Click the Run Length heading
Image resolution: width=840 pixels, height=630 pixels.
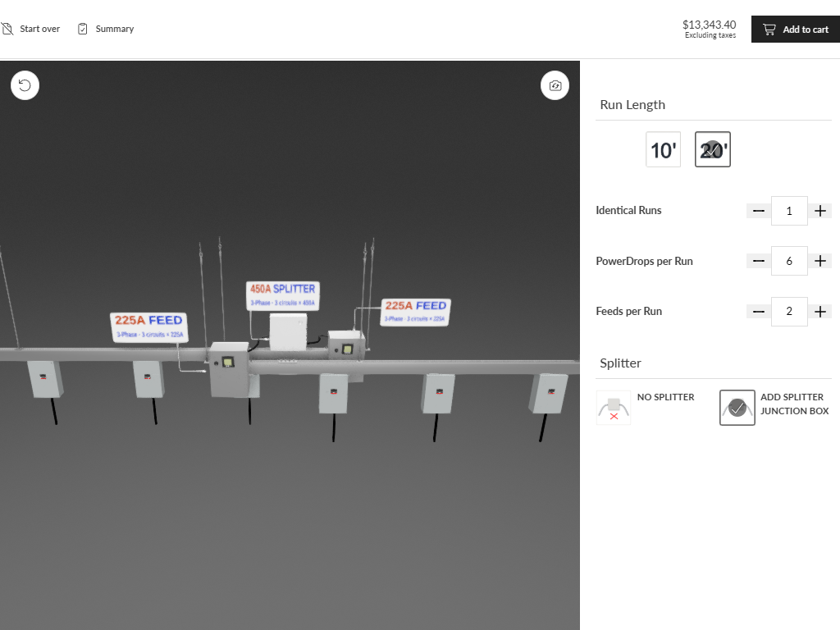point(632,104)
